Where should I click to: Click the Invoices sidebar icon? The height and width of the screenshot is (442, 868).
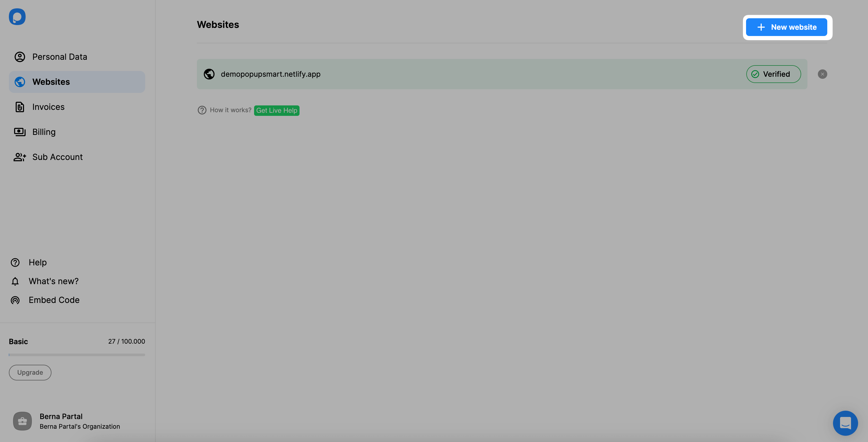(x=20, y=106)
